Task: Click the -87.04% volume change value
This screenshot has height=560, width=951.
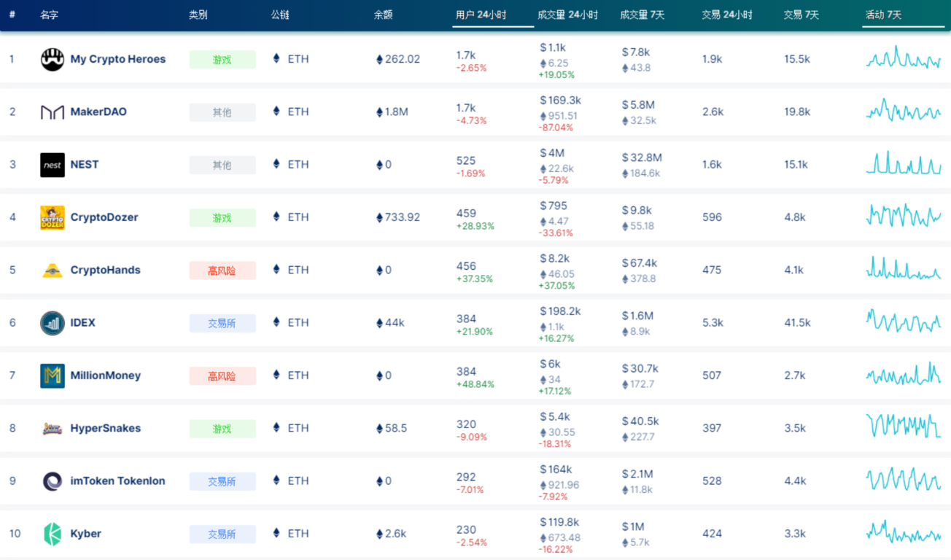Action: click(556, 128)
